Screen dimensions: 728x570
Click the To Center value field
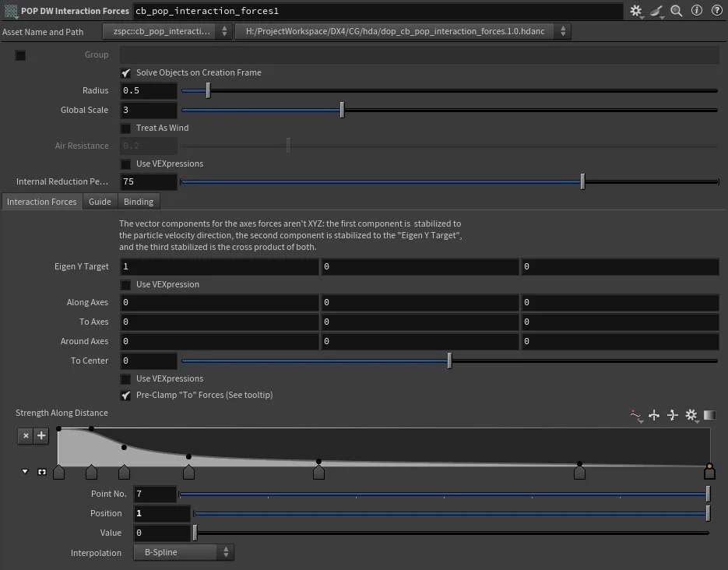(149, 361)
